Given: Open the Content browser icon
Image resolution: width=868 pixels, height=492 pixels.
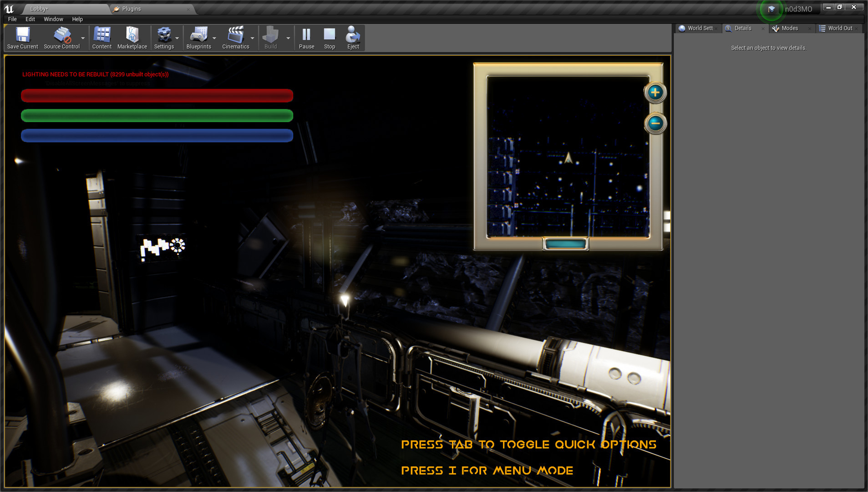Looking at the screenshot, I should 102,38.
